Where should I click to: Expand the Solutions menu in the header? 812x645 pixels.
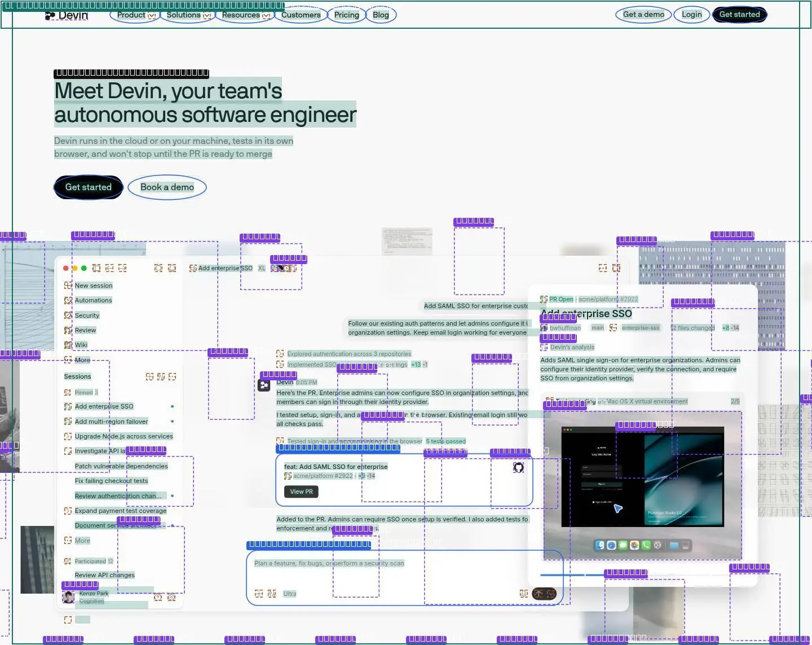[188, 15]
